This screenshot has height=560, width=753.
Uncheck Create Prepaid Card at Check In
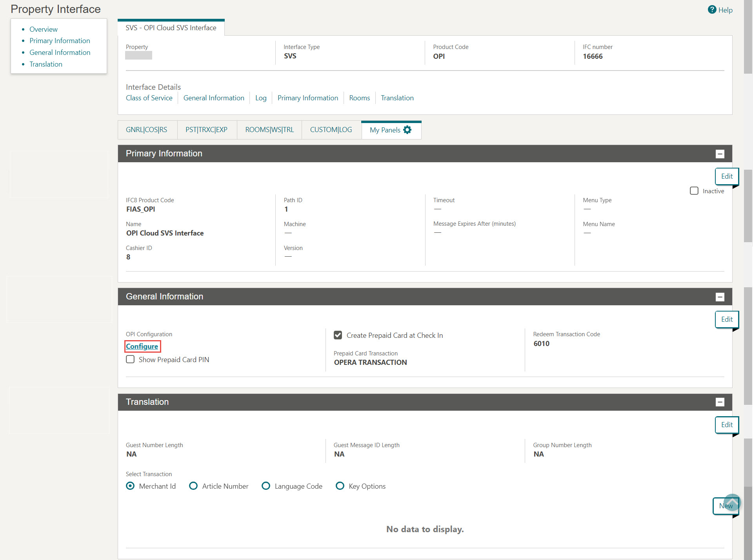(x=338, y=335)
